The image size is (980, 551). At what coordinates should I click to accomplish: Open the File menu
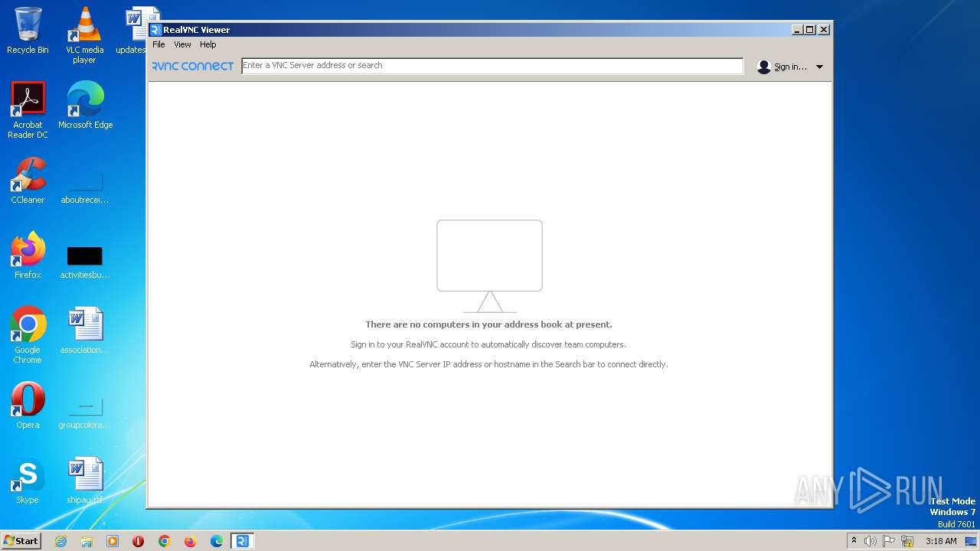click(158, 44)
